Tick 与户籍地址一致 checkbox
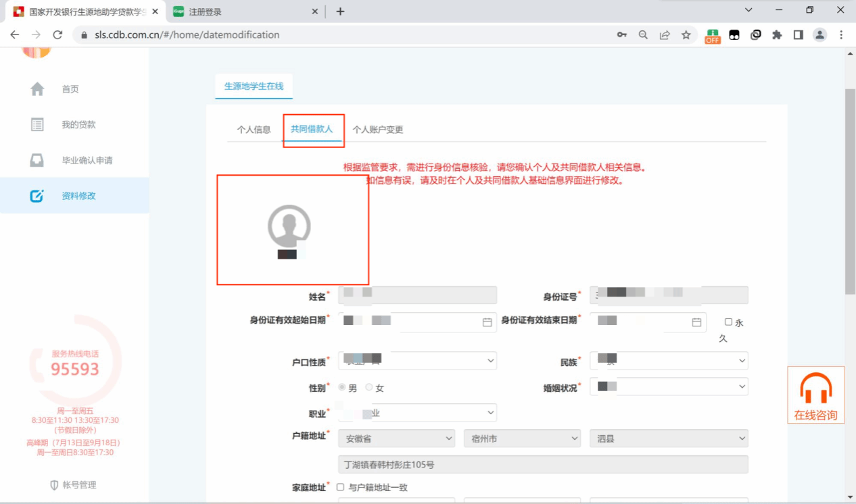This screenshot has height=504, width=856. (x=340, y=487)
